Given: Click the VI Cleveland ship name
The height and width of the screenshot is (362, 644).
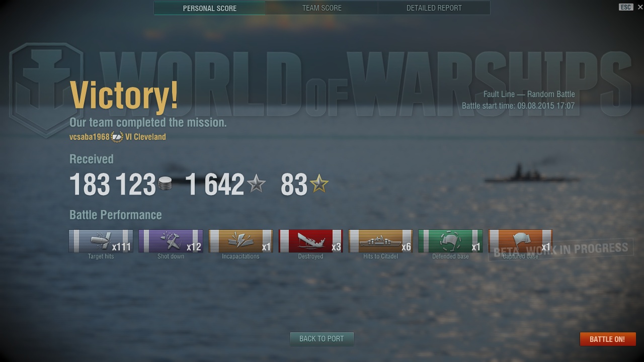Looking at the screenshot, I should click(145, 137).
